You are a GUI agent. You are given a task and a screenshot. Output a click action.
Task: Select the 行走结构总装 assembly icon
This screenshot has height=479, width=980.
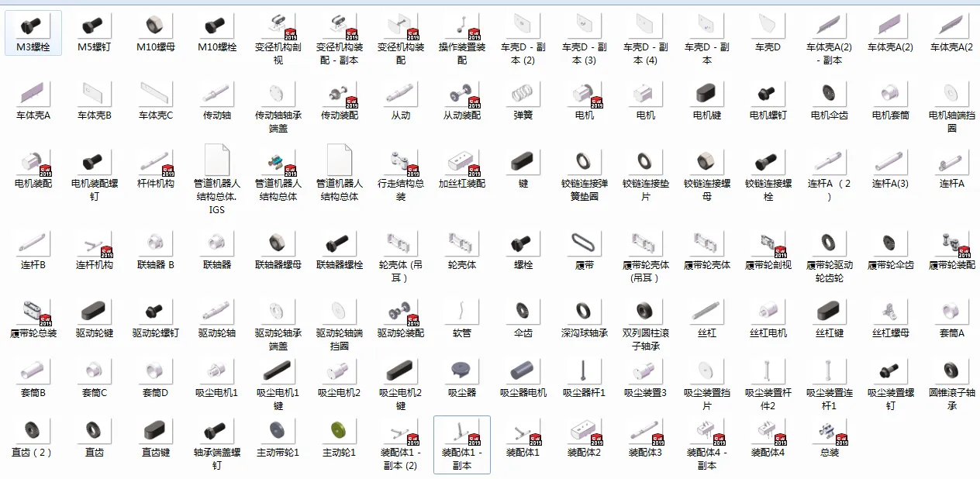[401, 163]
